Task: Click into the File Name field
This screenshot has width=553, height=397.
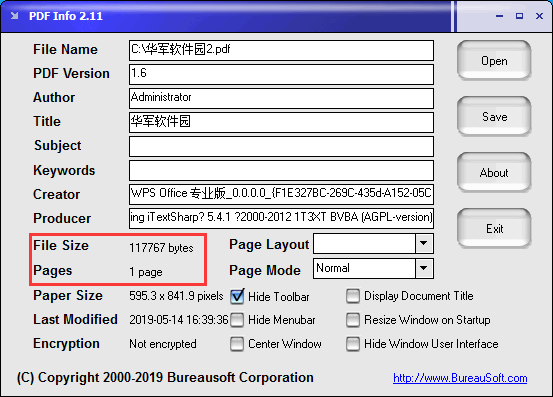Action: [x=281, y=50]
